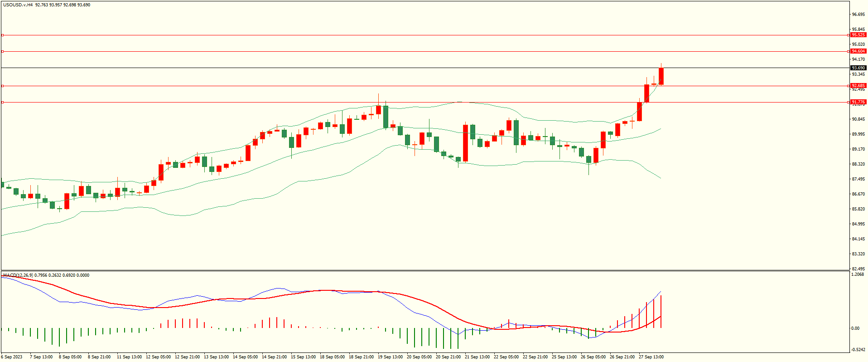This screenshot has width=868, height=362.
Task: Click the latest red candle at chart's right edge
Action: [661, 76]
